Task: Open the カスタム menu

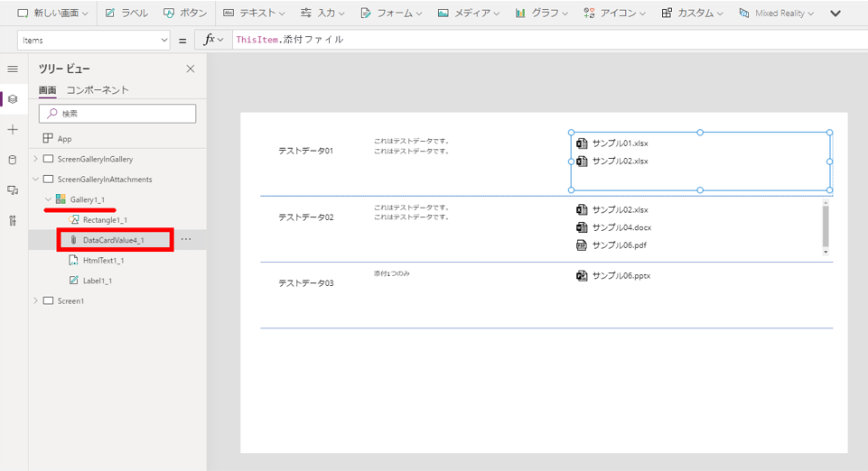Action: click(692, 14)
